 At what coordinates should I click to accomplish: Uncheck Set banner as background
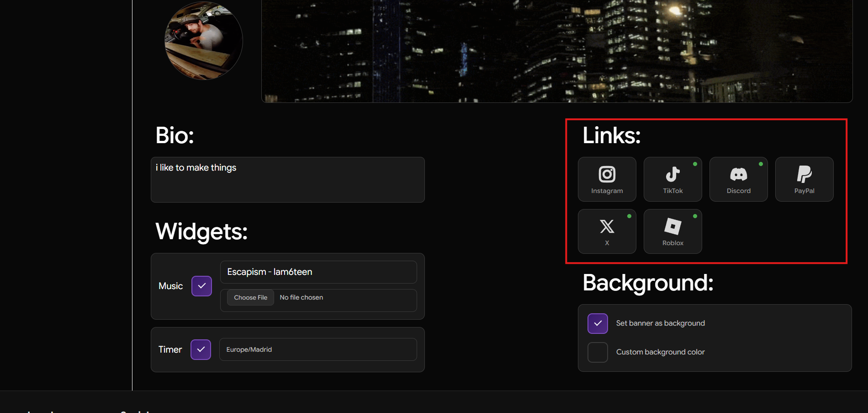598,323
